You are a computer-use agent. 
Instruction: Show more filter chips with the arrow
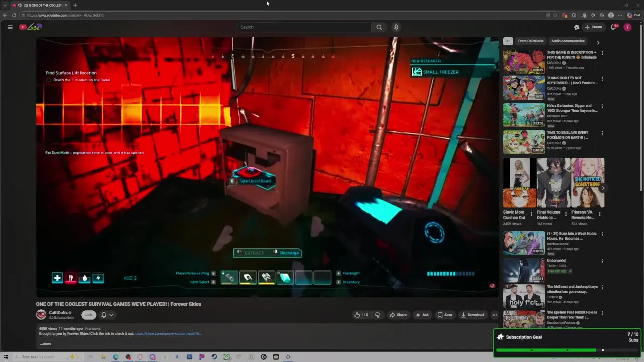tap(598, 43)
